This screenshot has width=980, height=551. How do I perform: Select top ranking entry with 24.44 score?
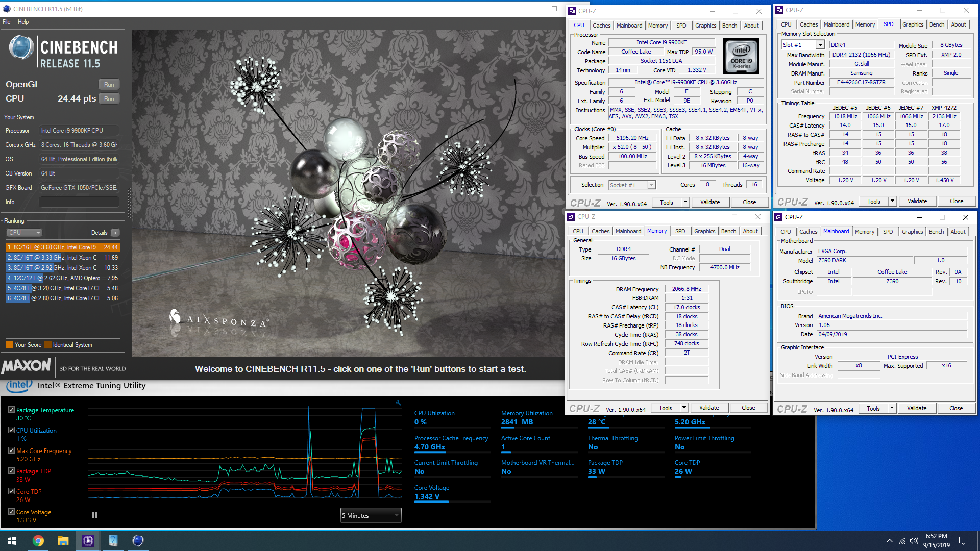point(63,247)
